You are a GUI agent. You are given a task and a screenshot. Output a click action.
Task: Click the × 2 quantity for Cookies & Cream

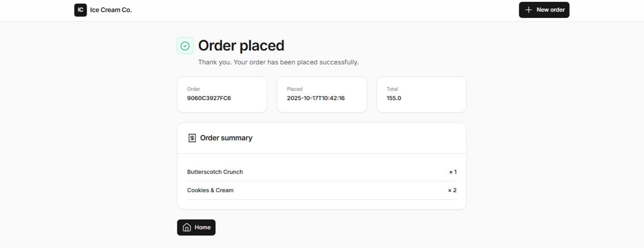pyautogui.click(x=452, y=190)
